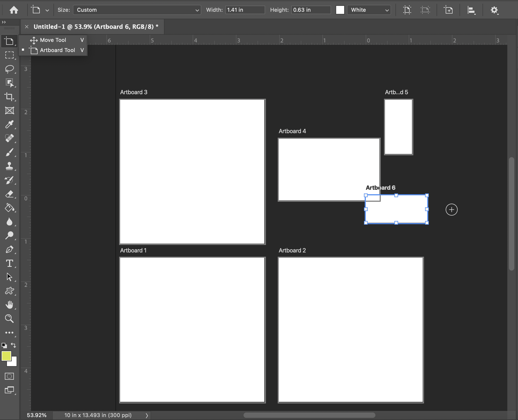Click the document zoom percentage display
The height and width of the screenshot is (420, 518).
(x=36, y=414)
